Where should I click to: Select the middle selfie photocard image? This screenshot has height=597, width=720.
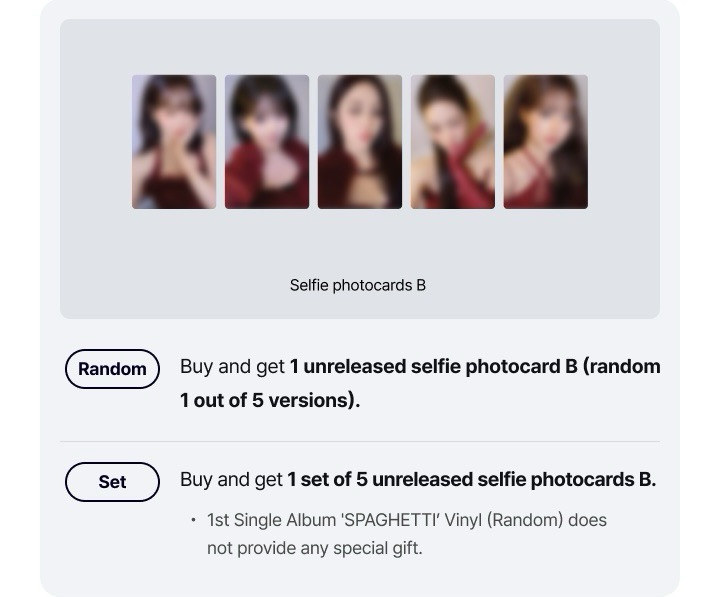[x=360, y=142]
